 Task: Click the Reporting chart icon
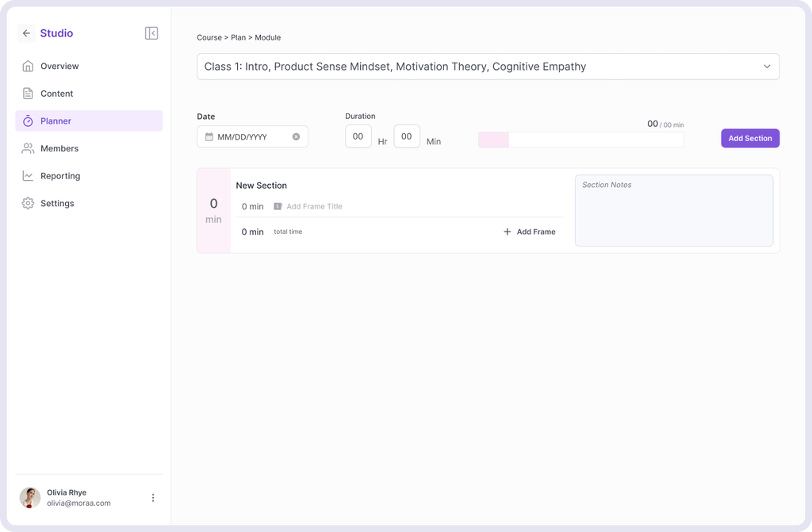coord(28,175)
